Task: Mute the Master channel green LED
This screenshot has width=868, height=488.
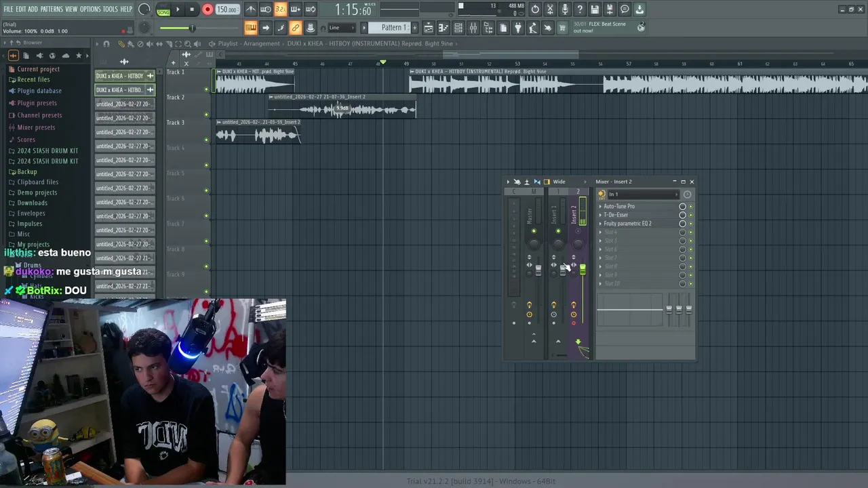Action: (x=534, y=231)
